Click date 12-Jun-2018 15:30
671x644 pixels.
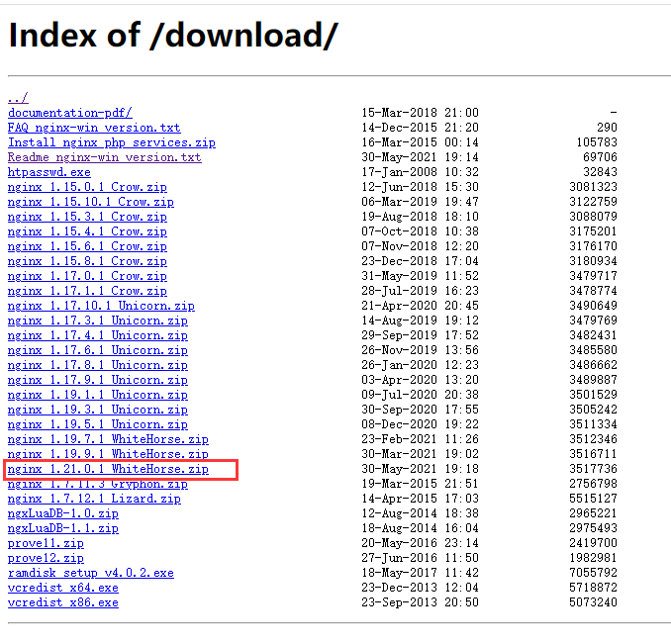point(420,187)
